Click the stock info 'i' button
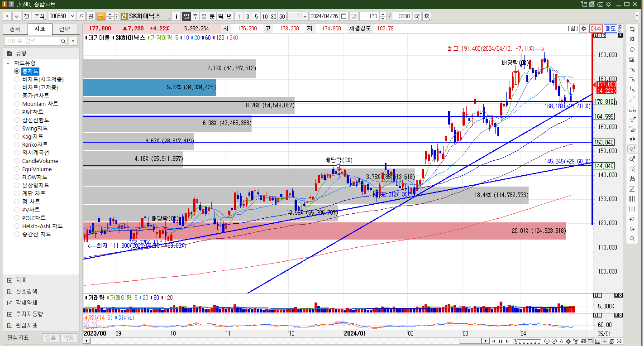Screen dimensions: 644x346 click(x=176, y=16)
